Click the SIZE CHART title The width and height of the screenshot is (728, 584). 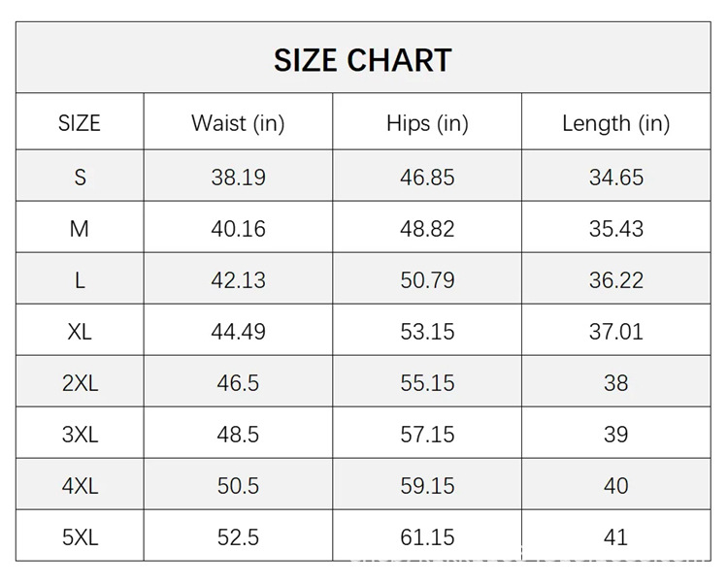point(363,60)
